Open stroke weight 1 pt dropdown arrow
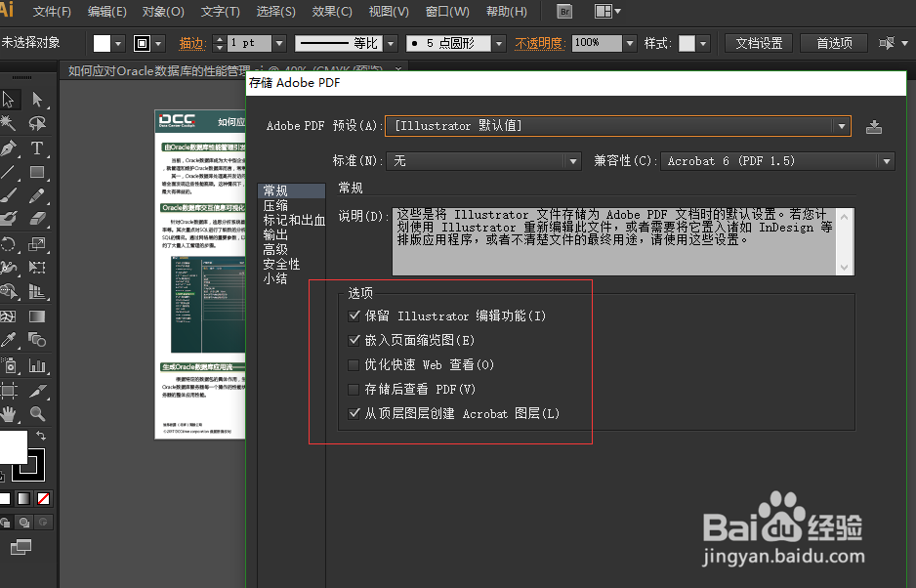The height and width of the screenshot is (588, 916). pyautogui.click(x=279, y=43)
